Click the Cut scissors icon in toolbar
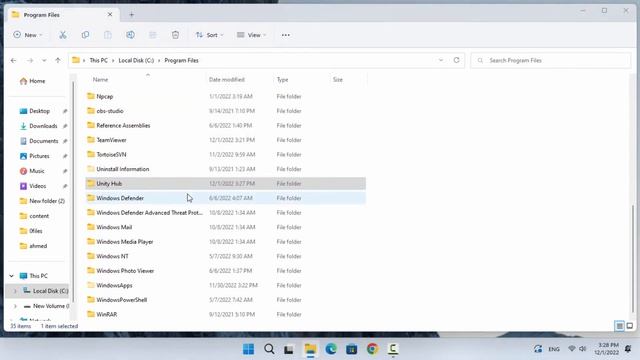This screenshot has height=360, width=640. pos(62,35)
